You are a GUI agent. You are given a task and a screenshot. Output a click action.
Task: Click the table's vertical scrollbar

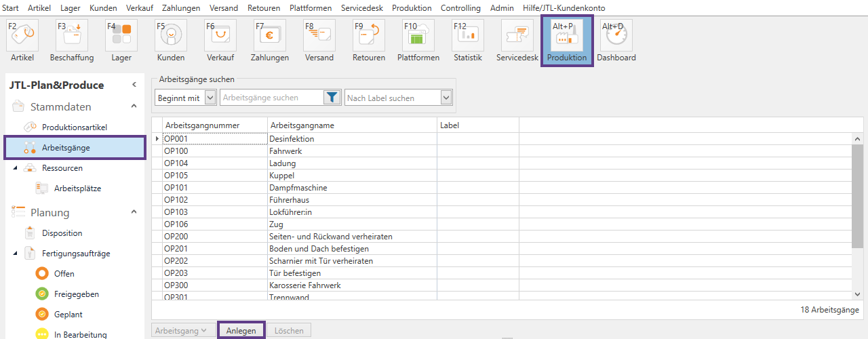pos(856,197)
